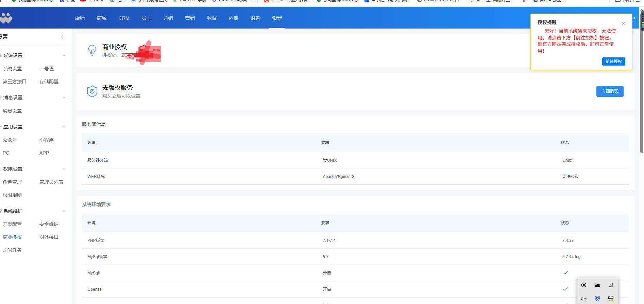Open the 营销 top navigation tab

(190, 18)
